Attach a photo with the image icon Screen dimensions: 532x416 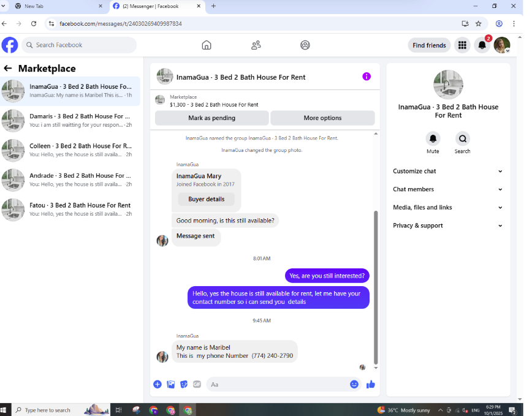tap(170, 384)
